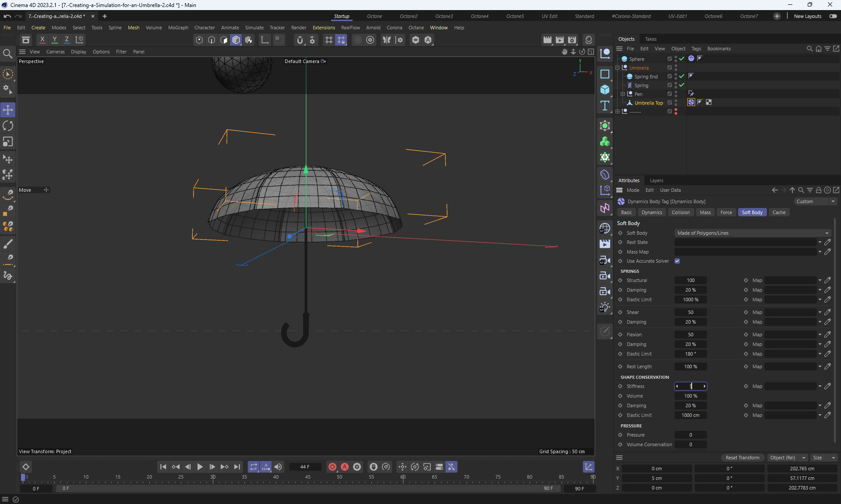Click the Record Active Objects button
The width and height of the screenshot is (841, 504).
[332, 467]
